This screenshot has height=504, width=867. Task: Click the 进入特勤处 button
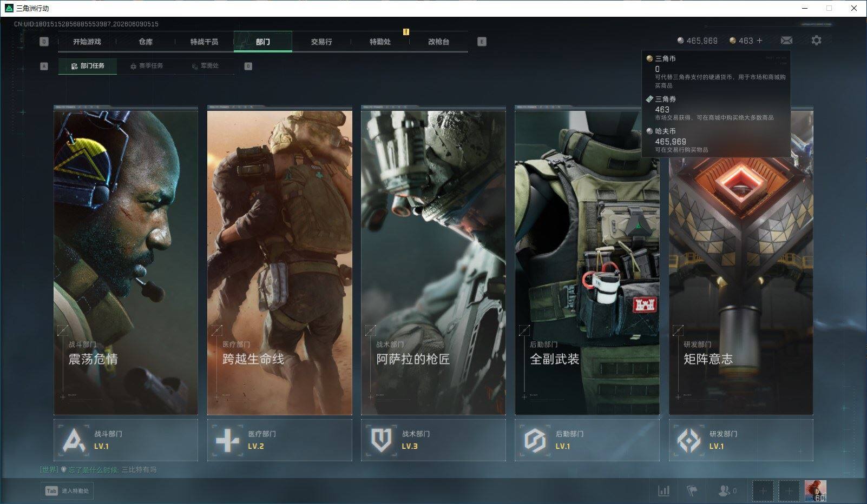(67, 491)
